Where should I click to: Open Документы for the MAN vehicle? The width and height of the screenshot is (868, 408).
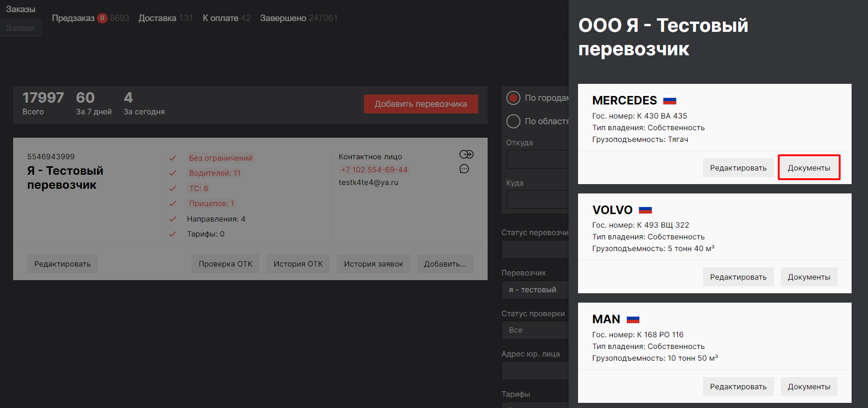[809, 386]
